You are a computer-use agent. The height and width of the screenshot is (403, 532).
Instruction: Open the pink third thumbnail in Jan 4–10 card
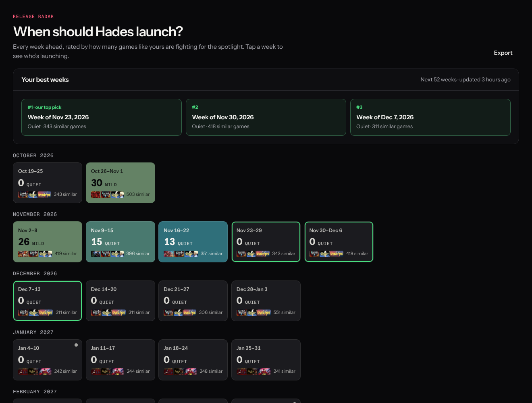click(45, 371)
